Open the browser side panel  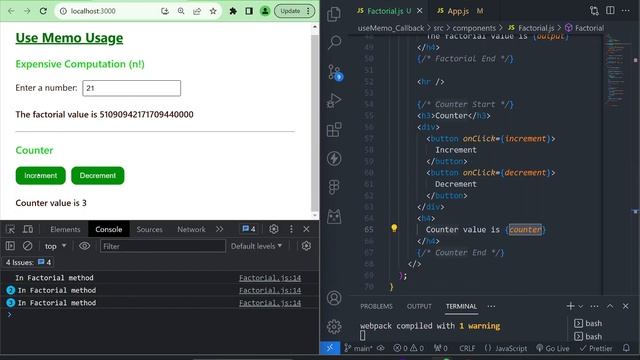(x=249, y=11)
